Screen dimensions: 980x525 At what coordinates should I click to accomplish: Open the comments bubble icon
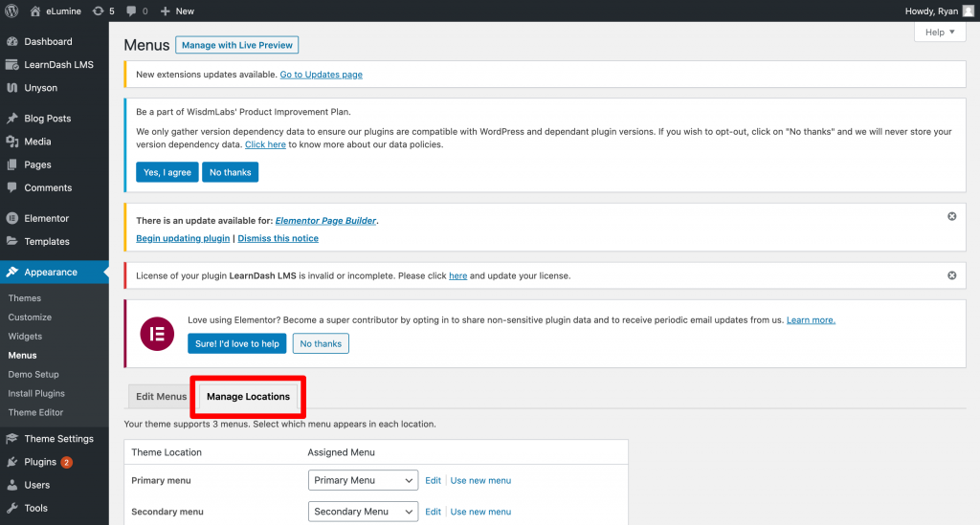131,11
